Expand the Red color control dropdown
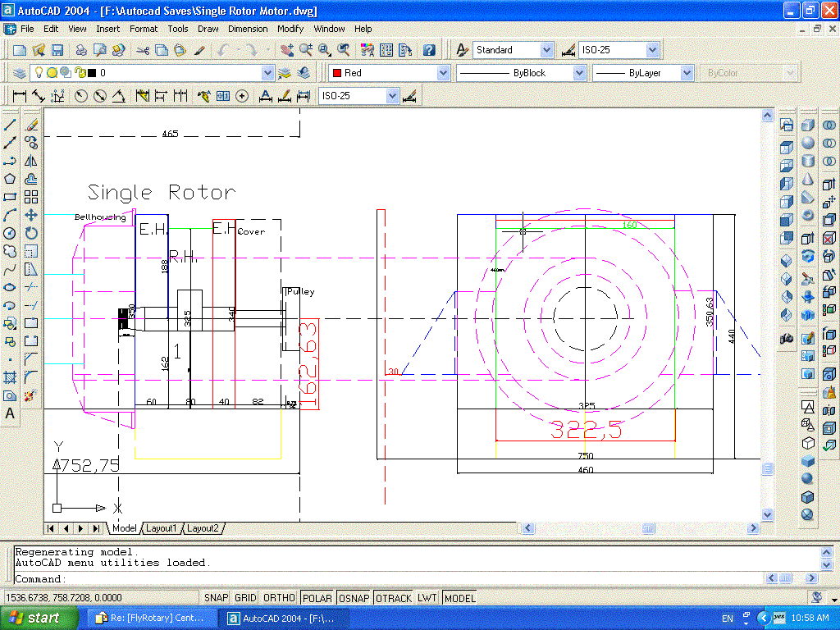 tap(443, 73)
